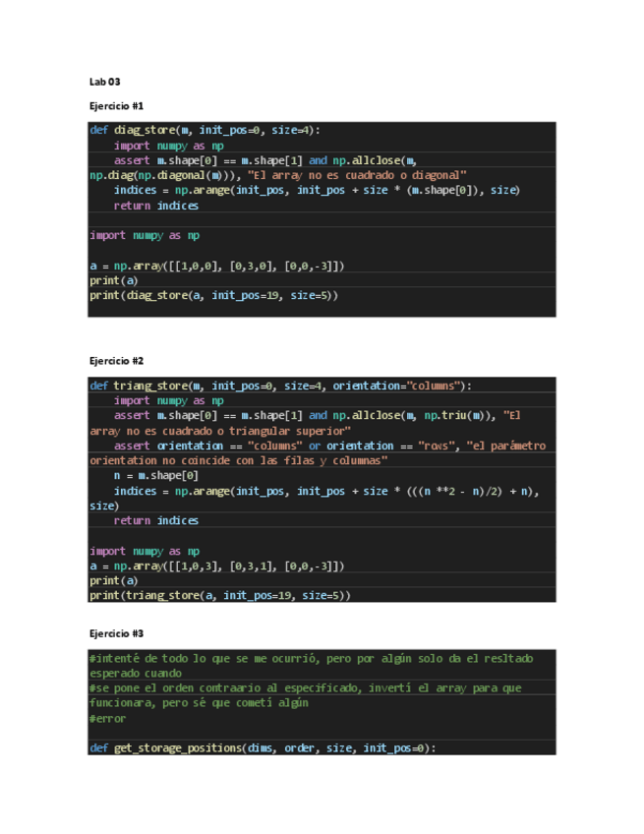
Task: Click the print(a) line in Ejercicio #2
Action: click(x=113, y=580)
